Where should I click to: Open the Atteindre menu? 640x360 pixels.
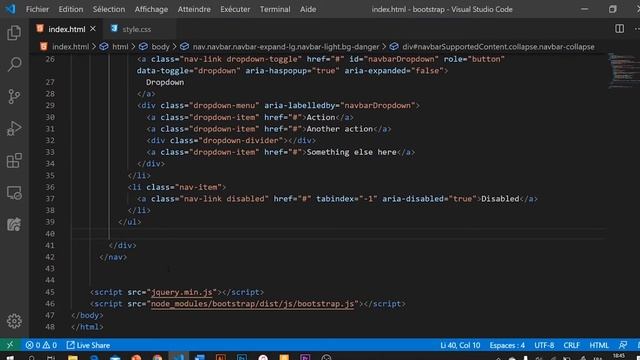tap(194, 9)
